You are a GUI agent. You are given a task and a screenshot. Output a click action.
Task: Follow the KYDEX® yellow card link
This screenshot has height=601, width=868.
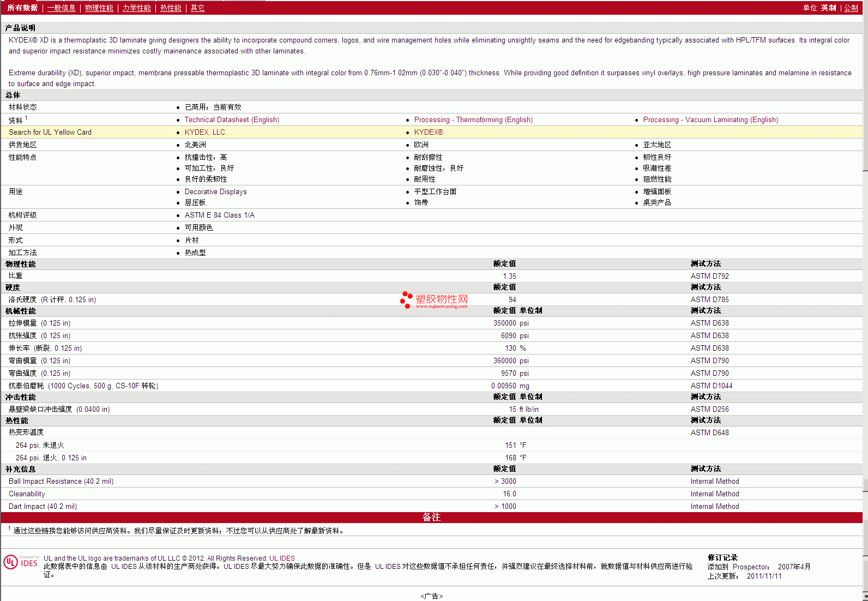[x=429, y=133]
